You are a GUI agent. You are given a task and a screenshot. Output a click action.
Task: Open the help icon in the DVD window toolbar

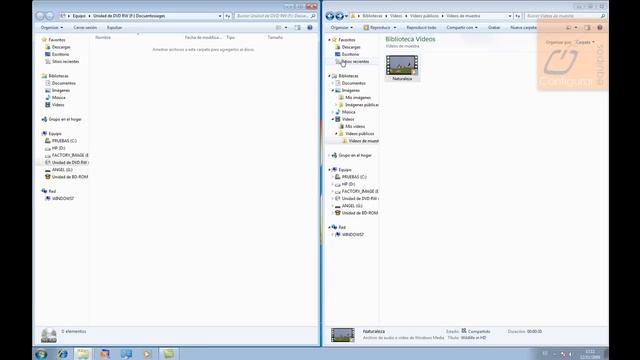click(310, 28)
